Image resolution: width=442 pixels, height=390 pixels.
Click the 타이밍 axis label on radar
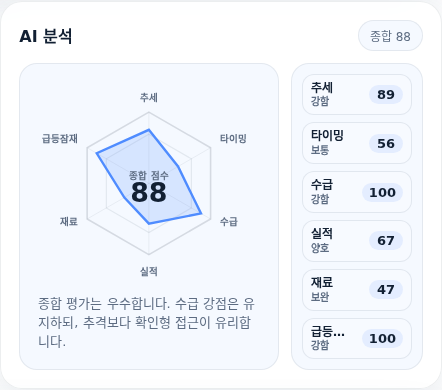click(x=233, y=138)
